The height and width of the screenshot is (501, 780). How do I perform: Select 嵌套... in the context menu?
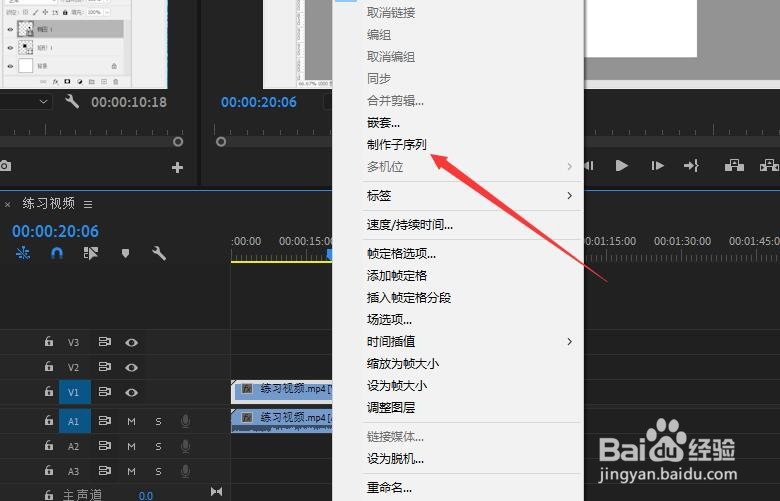(x=383, y=122)
